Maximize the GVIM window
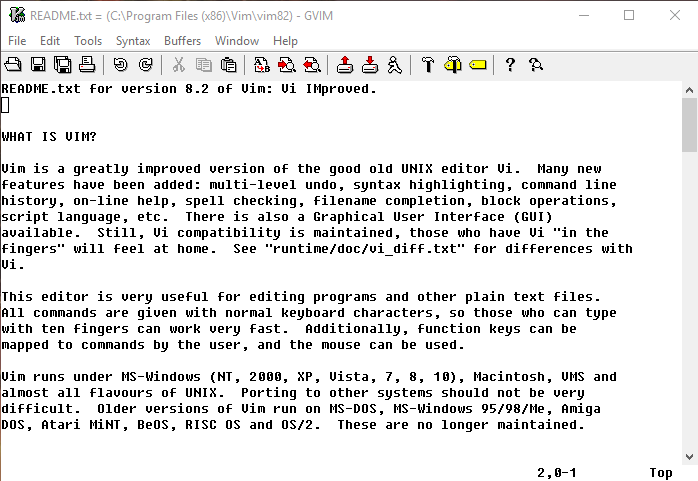 [x=629, y=15]
